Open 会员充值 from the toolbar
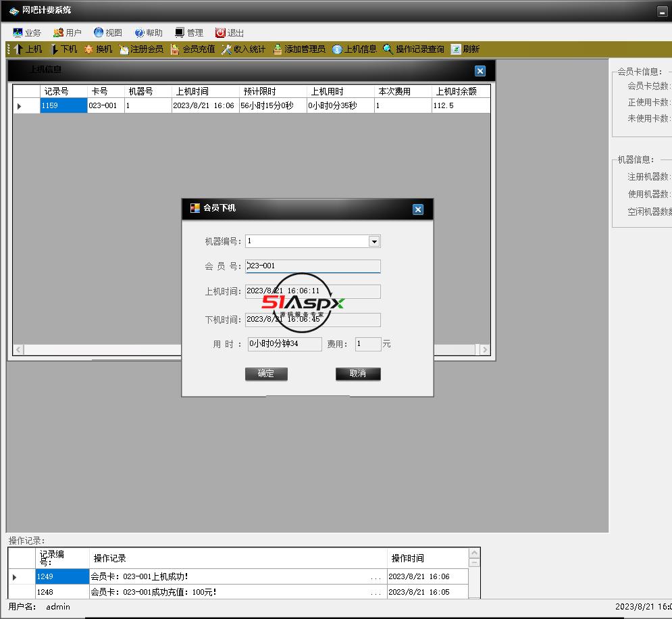Screen dimensions: 672x619 193,49
